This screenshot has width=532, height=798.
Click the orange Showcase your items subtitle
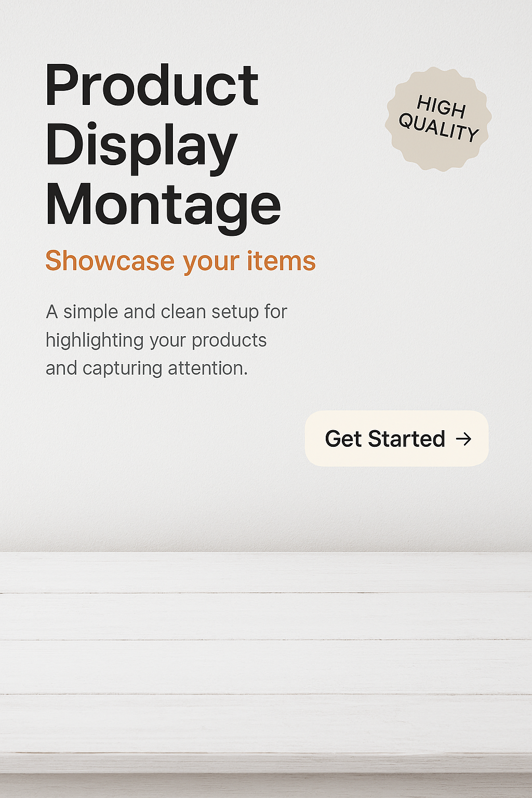(x=180, y=261)
